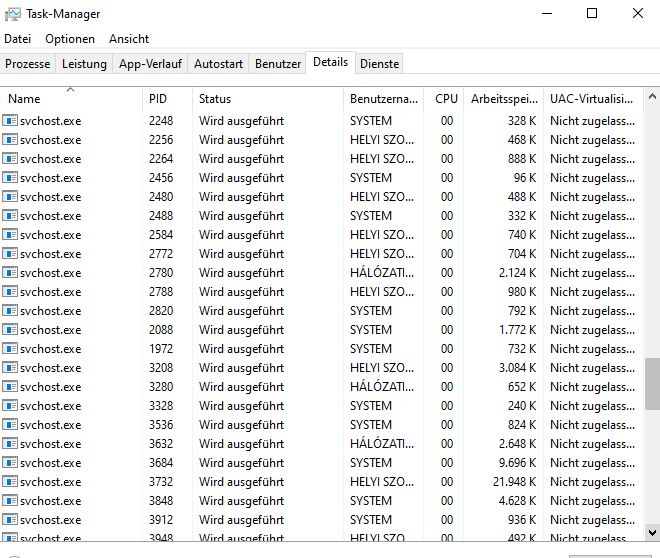Click svchost.exe icon for PID 3848
The width and height of the screenshot is (660, 558).
pyautogui.click(x=10, y=501)
